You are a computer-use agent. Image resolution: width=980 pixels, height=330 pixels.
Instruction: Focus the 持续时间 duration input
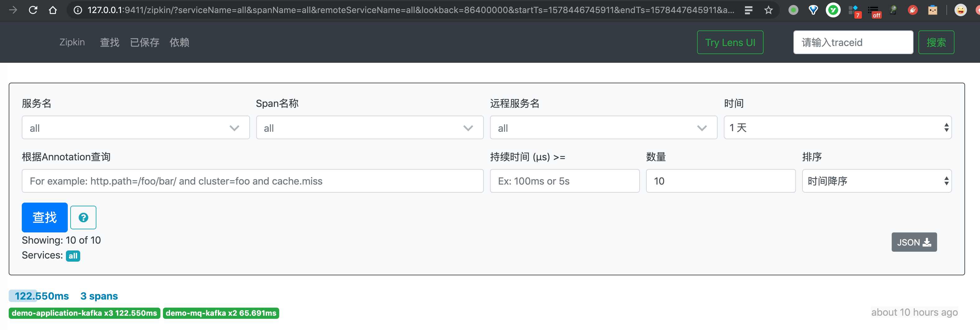click(x=565, y=181)
